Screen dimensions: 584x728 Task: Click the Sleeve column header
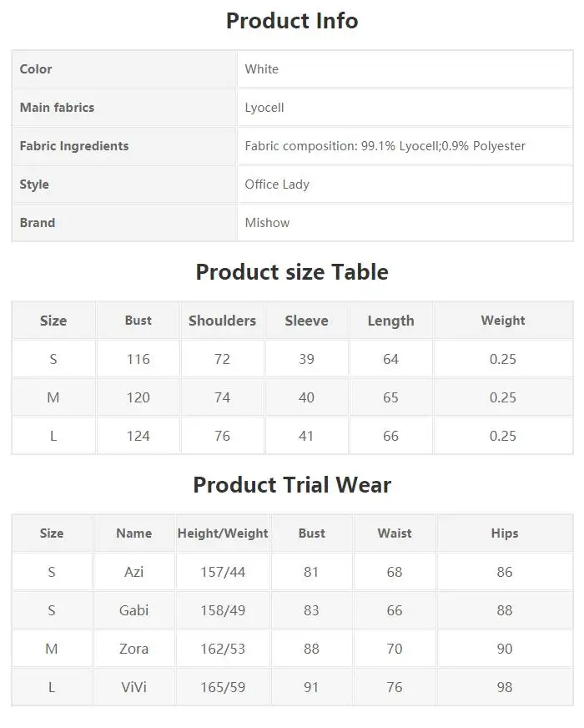306,321
